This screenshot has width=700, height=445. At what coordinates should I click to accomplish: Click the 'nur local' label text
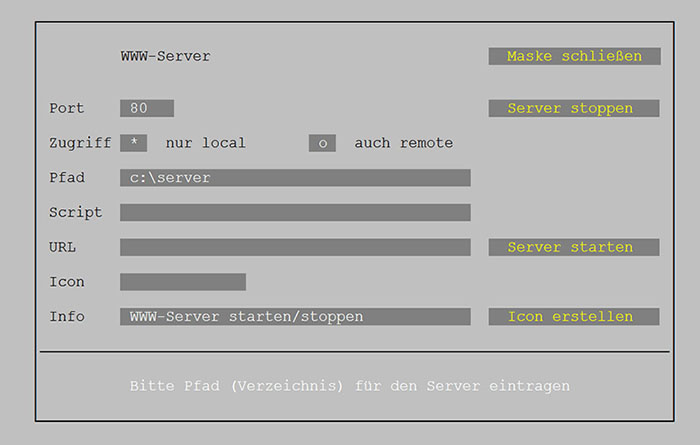click(x=205, y=143)
